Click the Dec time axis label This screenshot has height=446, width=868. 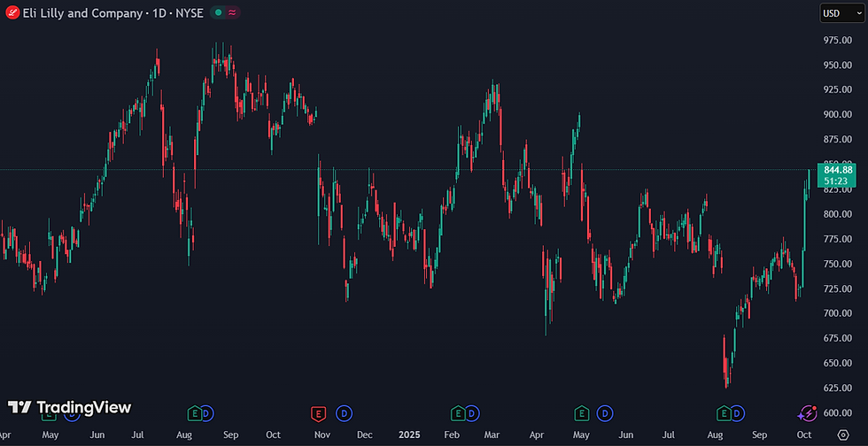pos(364,434)
